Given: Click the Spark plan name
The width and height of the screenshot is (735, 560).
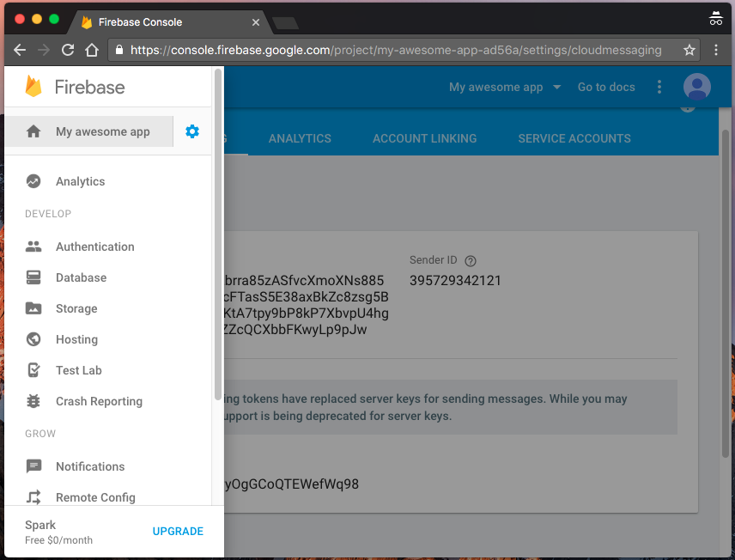Looking at the screenshot, I should [40, 525].
